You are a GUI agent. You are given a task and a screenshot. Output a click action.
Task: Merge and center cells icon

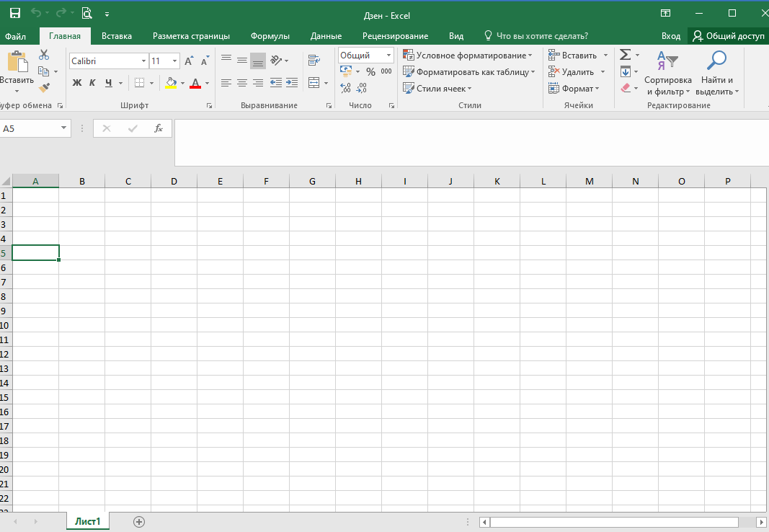pos(314,83)
